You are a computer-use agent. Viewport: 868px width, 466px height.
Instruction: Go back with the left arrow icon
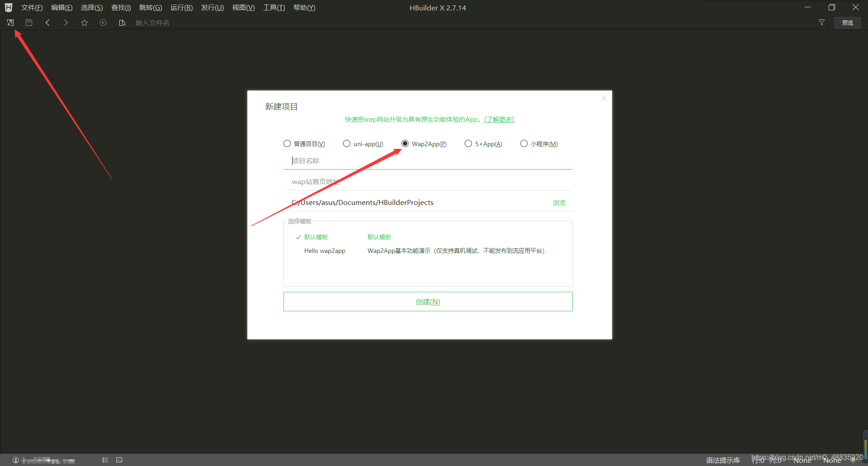(47, 23)
